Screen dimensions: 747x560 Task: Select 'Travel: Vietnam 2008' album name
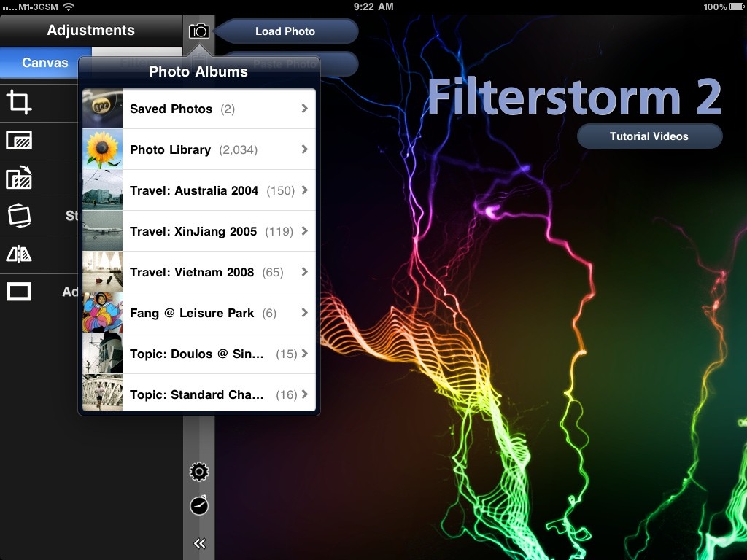click(192, 273)
